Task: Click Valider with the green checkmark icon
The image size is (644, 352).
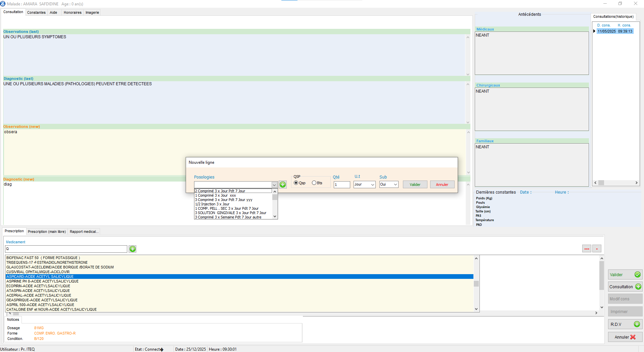Action: click(x=625, y=274)
